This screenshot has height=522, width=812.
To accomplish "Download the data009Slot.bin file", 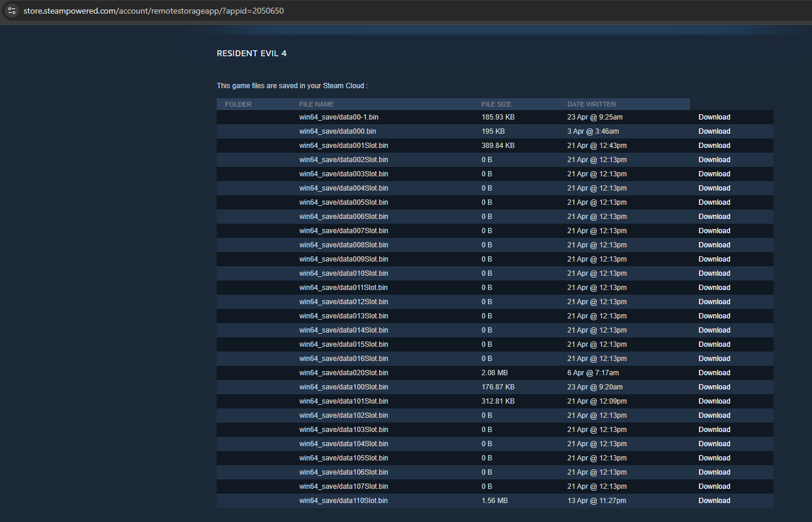I will 714,259.
